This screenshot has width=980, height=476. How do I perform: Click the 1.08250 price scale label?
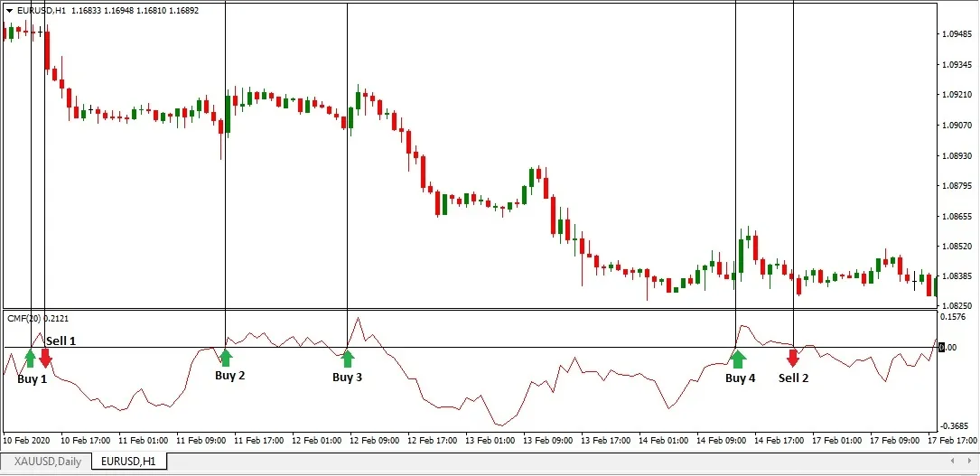pyautogui.click(x=957, y=306)
